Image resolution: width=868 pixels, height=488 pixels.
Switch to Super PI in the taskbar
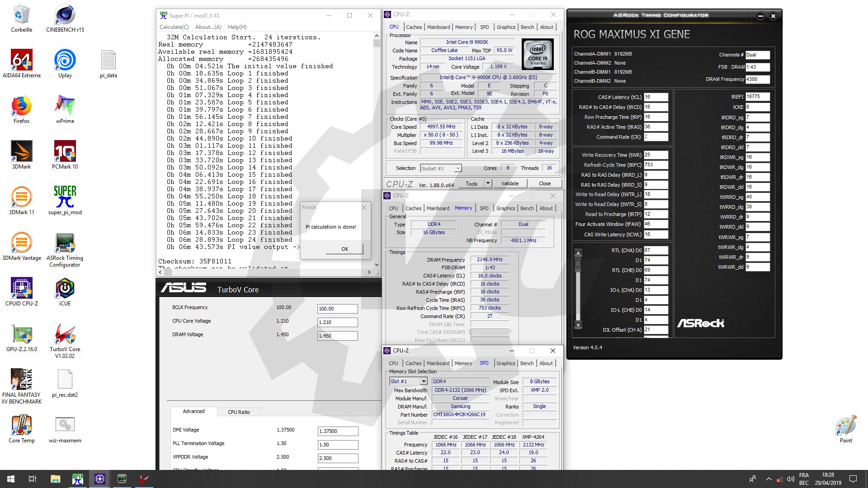[78, 479]
